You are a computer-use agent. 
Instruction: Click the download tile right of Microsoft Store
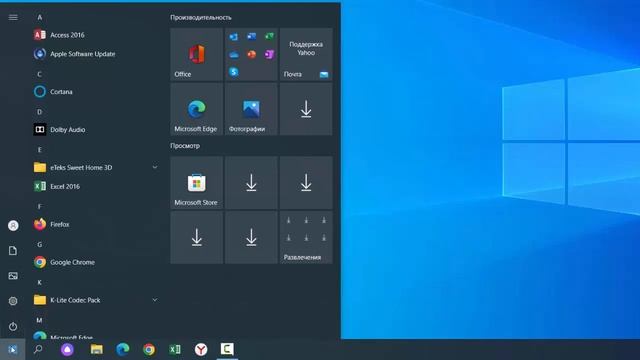click(x=251, y=183)
